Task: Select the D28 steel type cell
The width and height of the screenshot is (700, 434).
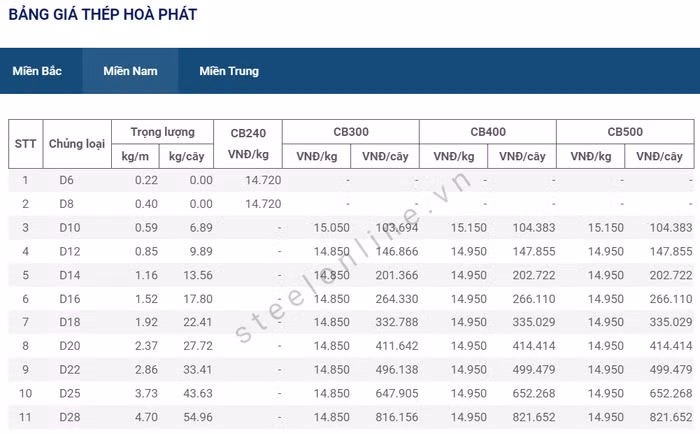Action: point(69,416)
